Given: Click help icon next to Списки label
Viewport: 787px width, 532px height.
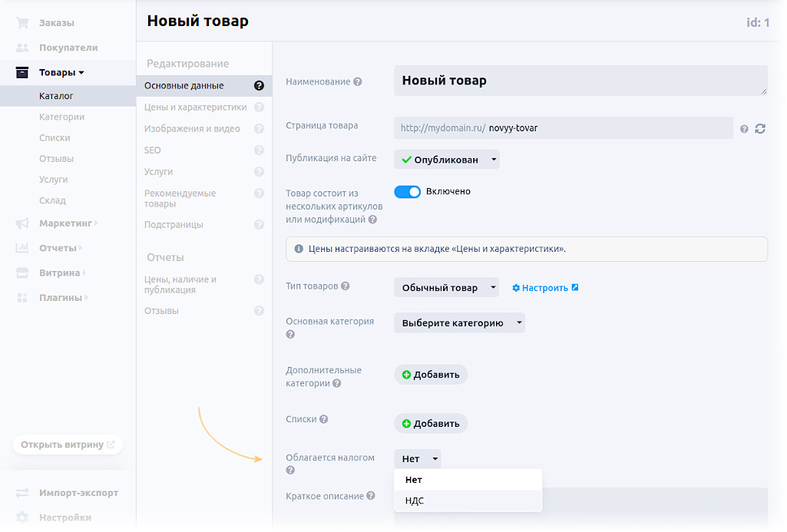Looking at the screenshot, I should tap(324, 419).
